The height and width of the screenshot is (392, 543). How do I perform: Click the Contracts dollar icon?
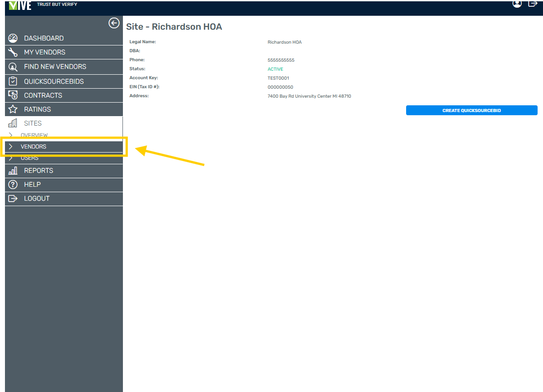click(13, 95)
